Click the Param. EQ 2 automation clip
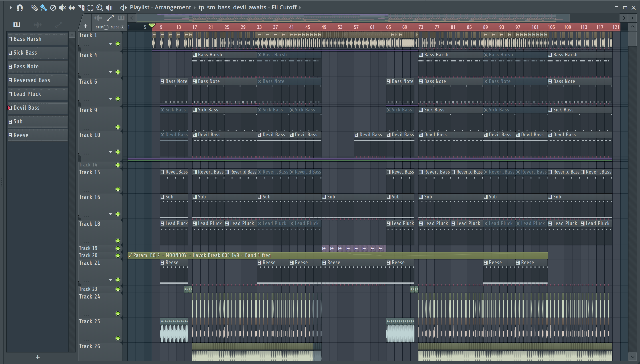 tap(338, 255)
